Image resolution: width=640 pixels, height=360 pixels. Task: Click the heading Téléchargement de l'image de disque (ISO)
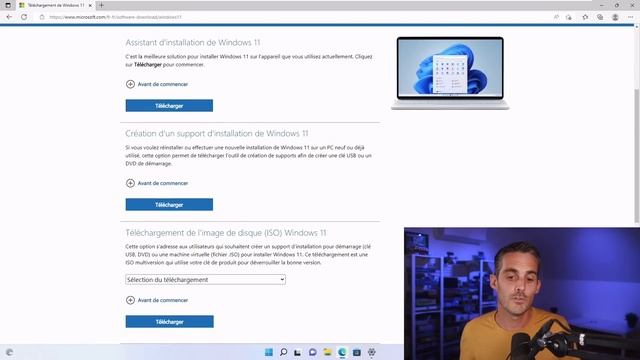coord(226,233)
